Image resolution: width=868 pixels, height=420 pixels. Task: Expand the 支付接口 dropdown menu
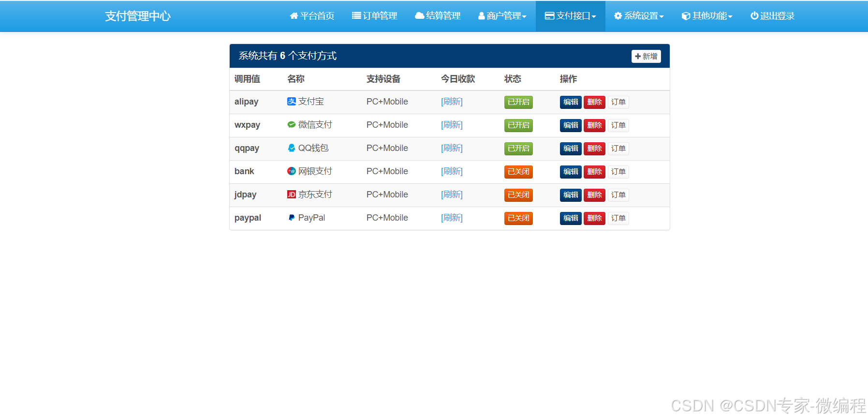click(x=571, y=16)
